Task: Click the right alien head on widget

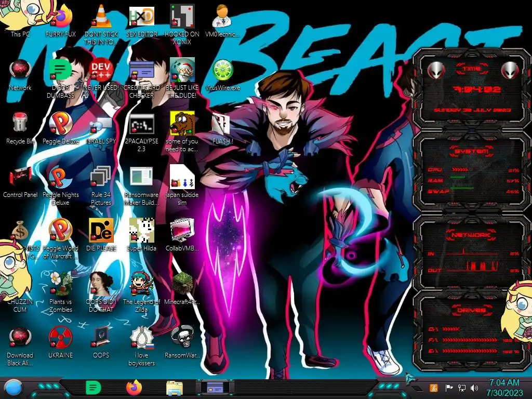Action: (x=510, y=70)
